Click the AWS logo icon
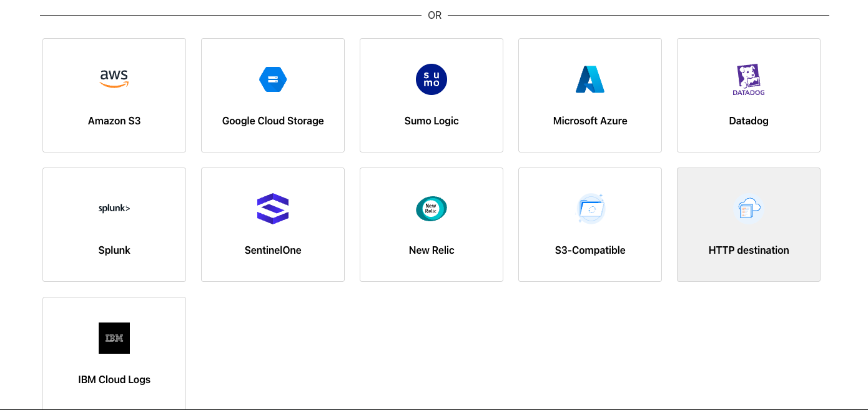The height and width of the screenshot is (410, 868). click(x=114, y=79)
